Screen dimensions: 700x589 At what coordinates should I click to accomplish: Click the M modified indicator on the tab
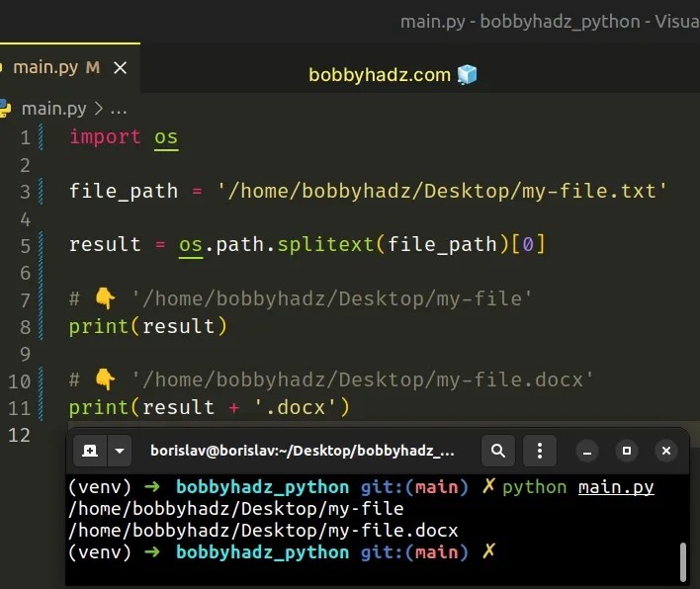93,68
